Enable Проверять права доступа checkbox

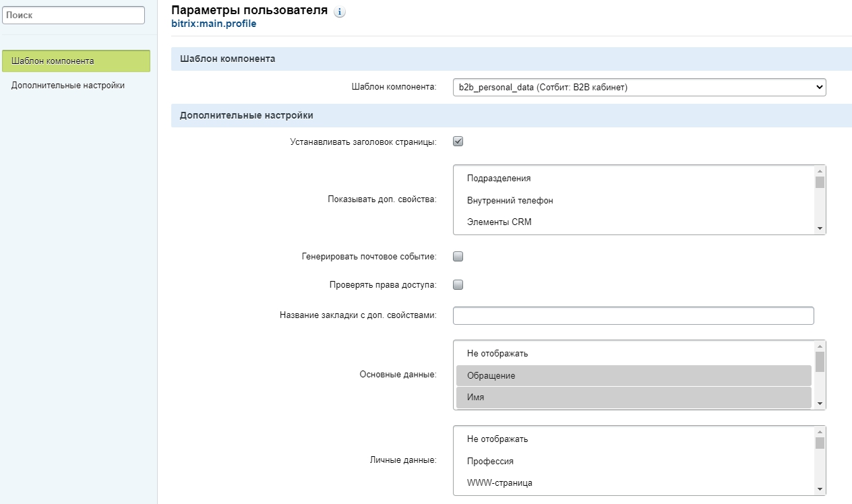click(458, 284)
